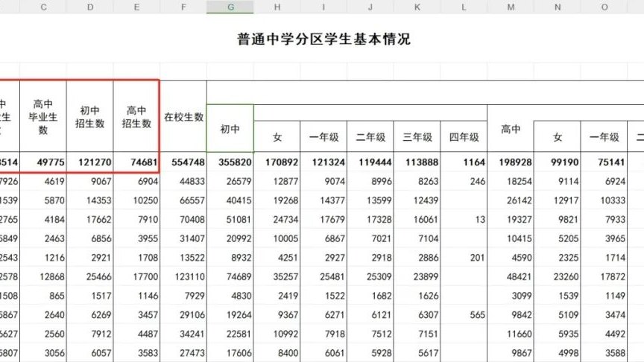
Task: Click the cell containing 8932
Action: pyautogui.click(x=230, y=257)
